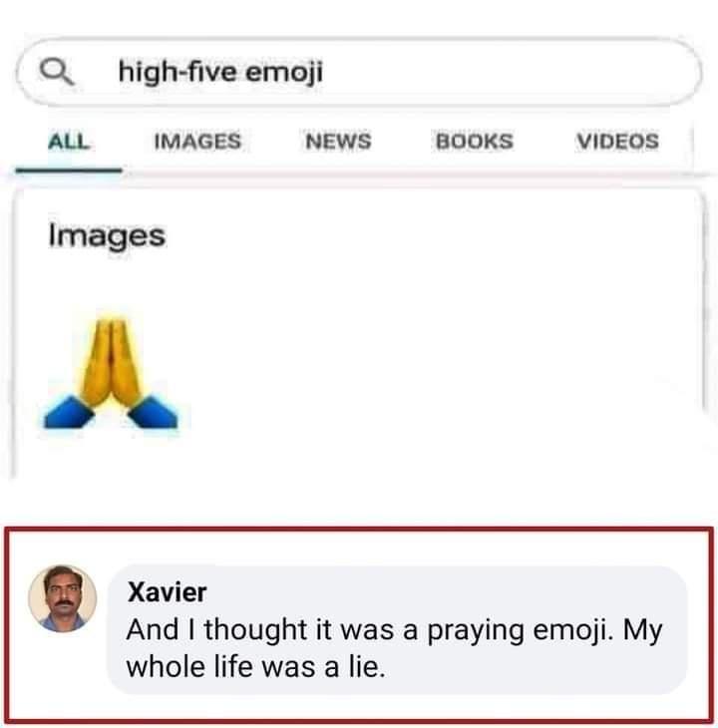Screen dimensions: 718x728
Task: Click the yellow fingertips of the emoji
Action: coord(111,329)
